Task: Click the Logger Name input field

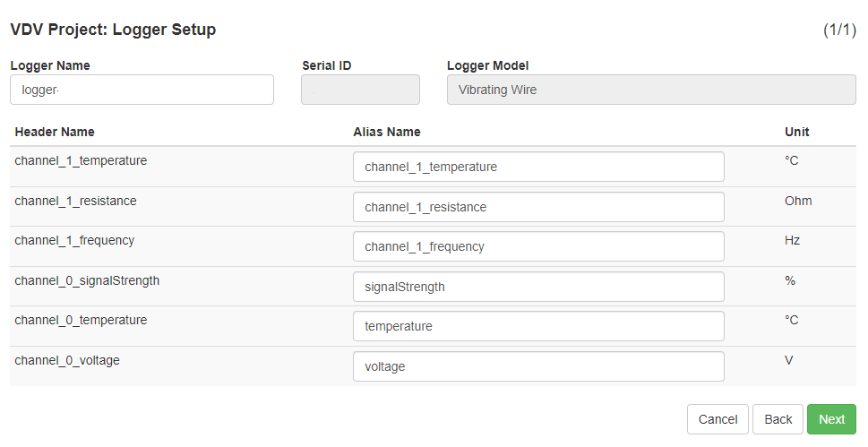Action: click(x=142, y=90)
